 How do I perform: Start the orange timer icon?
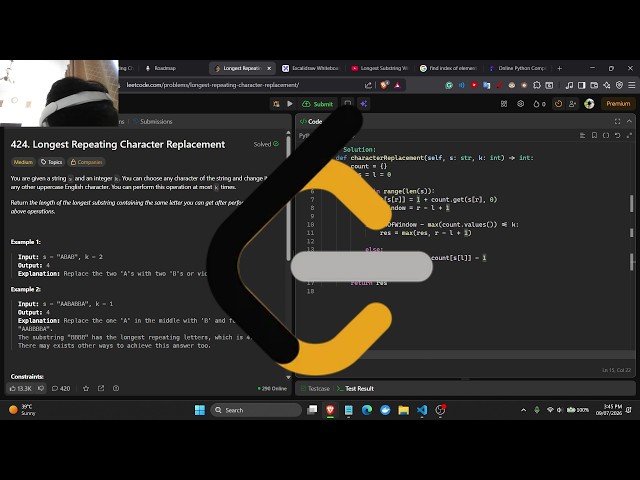tap(558, 104)
